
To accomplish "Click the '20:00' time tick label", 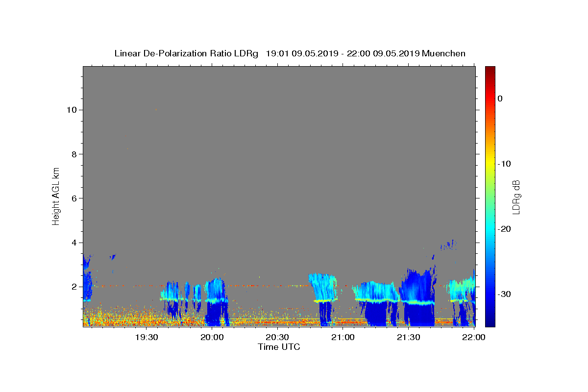I will tap(212, 337).
